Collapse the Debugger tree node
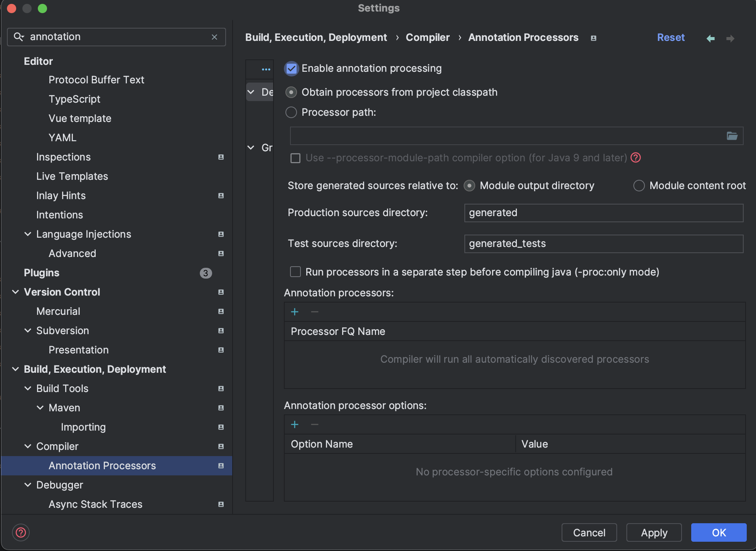Viewport: 756px width, 551px height. [x=28, y=485]
